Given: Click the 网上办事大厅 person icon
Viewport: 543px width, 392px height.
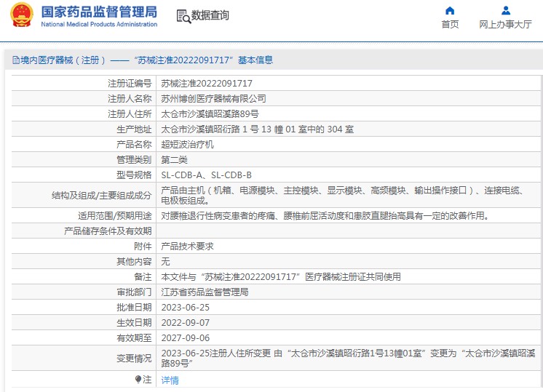Looking at the screenshot, I should point(506,11).
